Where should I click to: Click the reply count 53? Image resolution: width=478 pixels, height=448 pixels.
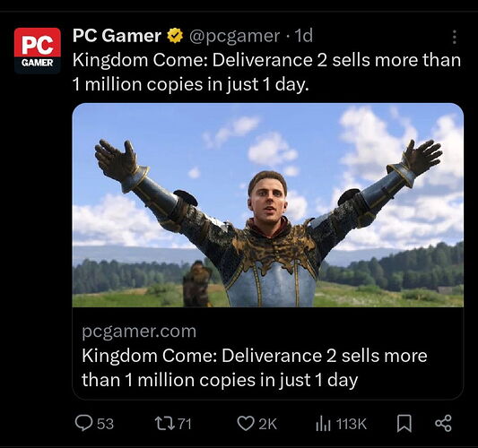pyautogui.click(x=106, y=424)
